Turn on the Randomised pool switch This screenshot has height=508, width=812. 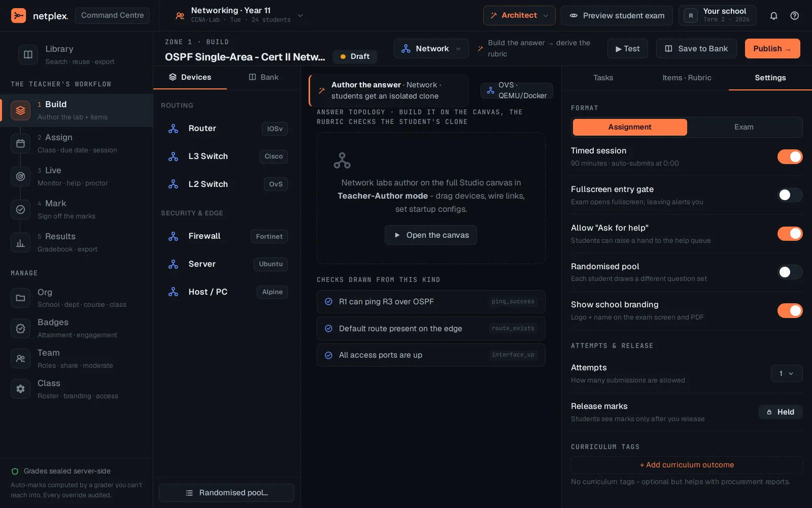[790, 272]
